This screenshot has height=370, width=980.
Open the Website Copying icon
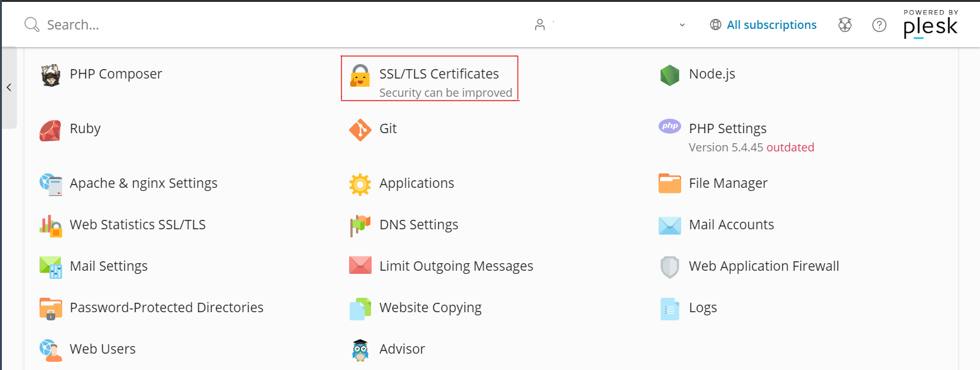tap(360, 308)
